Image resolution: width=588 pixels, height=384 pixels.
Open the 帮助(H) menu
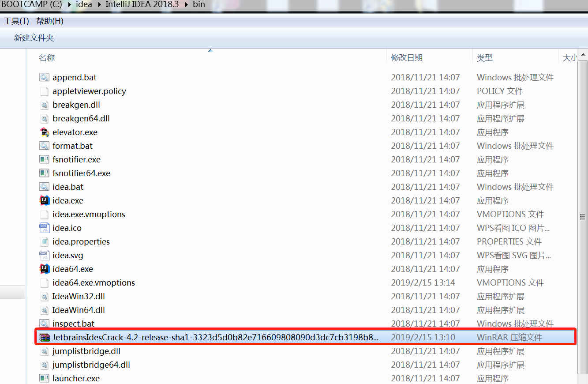tap(49, 21)
